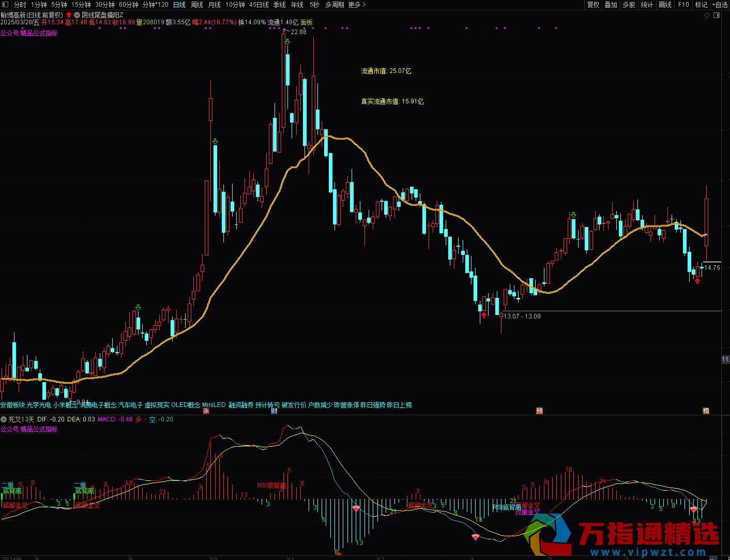The height and width of the screenshot is (560, 730).
Task: Click the 预计转亏 tag
Action: (x=267, y=405)
